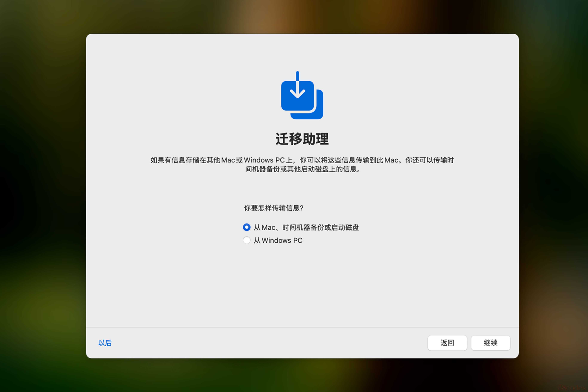Click the 迁移助理 title heading
Screen dimensions: 588x392
click(302, 139)
